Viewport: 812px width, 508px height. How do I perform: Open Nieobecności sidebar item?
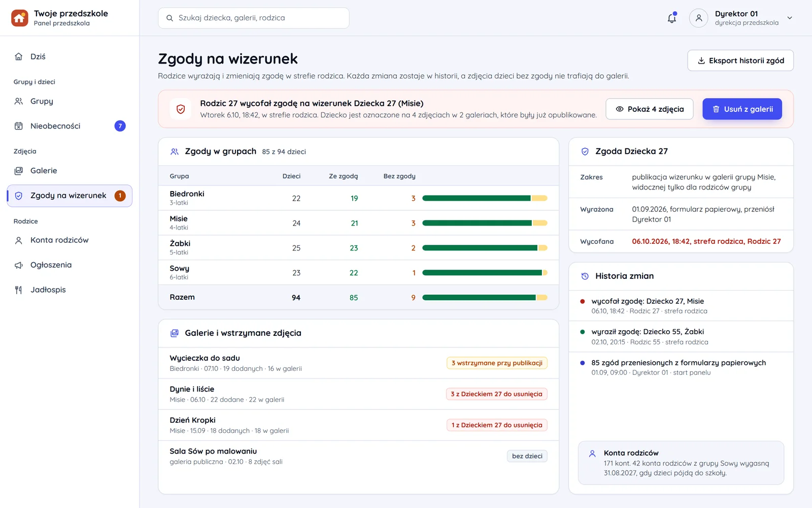(x=70, y=126)
